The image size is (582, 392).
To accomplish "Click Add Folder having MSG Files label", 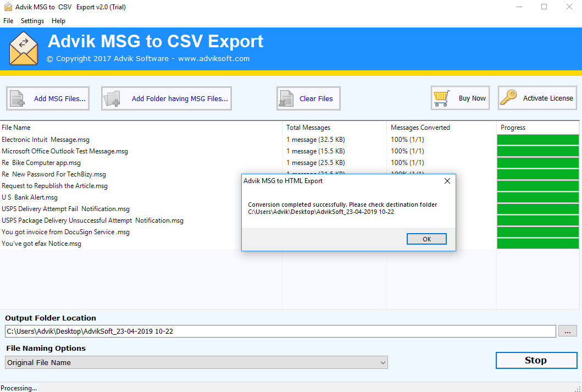I will (x=180, y=99).
